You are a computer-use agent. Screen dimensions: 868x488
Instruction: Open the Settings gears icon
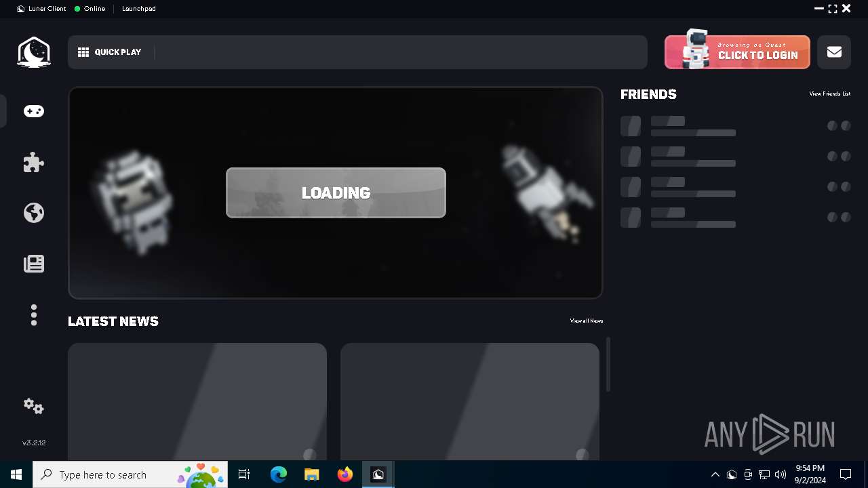pyautogui.click(x=34, y=406)
